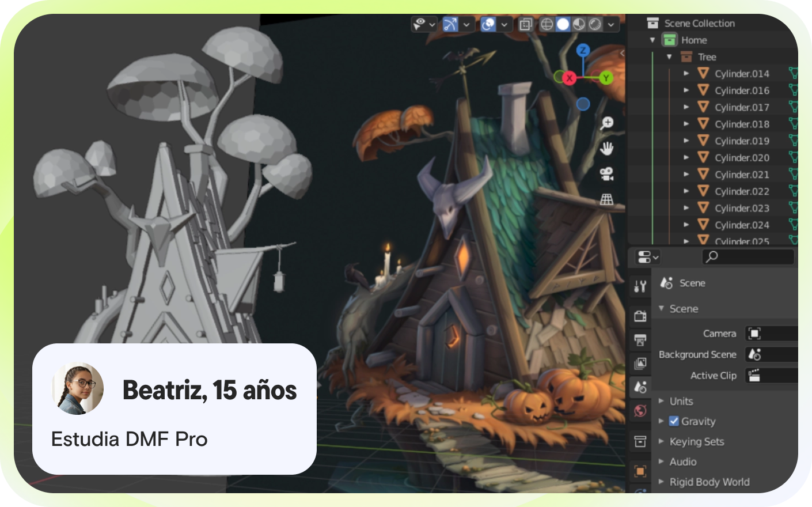Toggle camera view with the camera icon
This screenshot has width=812, height=507.
click(x=606, y=173)
